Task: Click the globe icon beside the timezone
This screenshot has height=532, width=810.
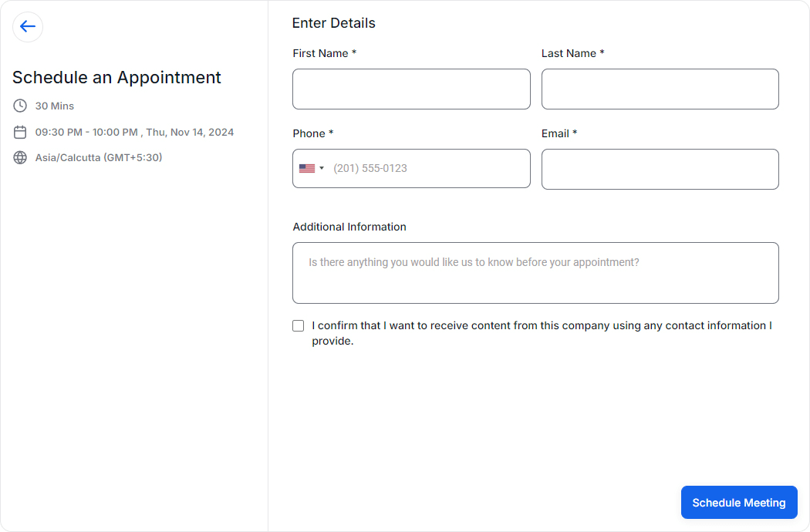Action: pyautogui.click(x=20, y=157)
